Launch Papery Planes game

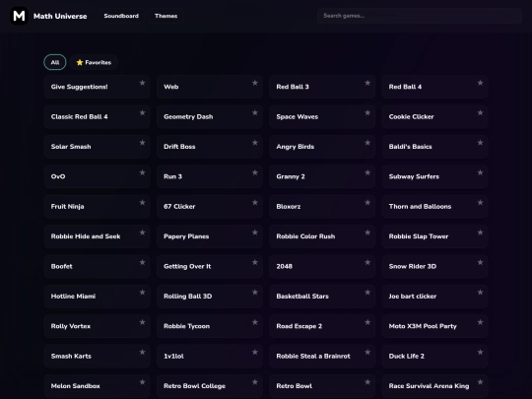pyautogui.click(x=209, y=236)
